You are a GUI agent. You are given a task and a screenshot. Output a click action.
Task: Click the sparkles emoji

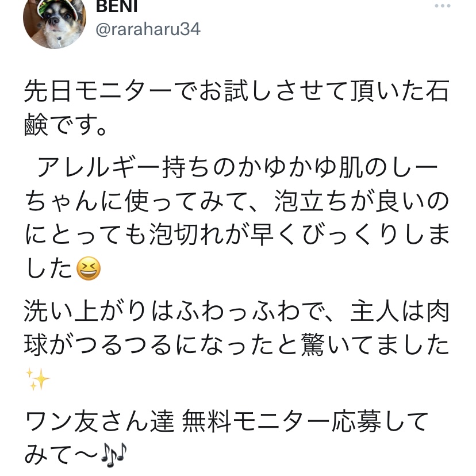[37, 379]
